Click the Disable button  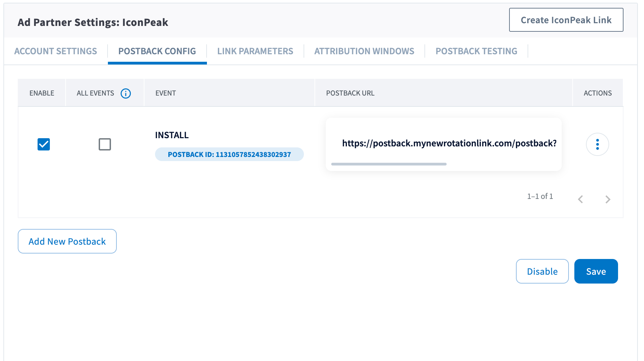click(542, 271)
